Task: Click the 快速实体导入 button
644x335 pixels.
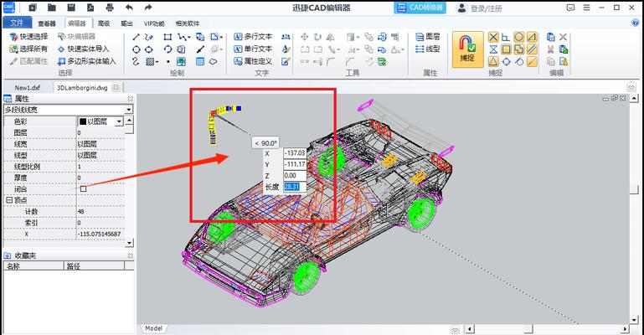Action: pyautogui.click(x=83, y=49)
